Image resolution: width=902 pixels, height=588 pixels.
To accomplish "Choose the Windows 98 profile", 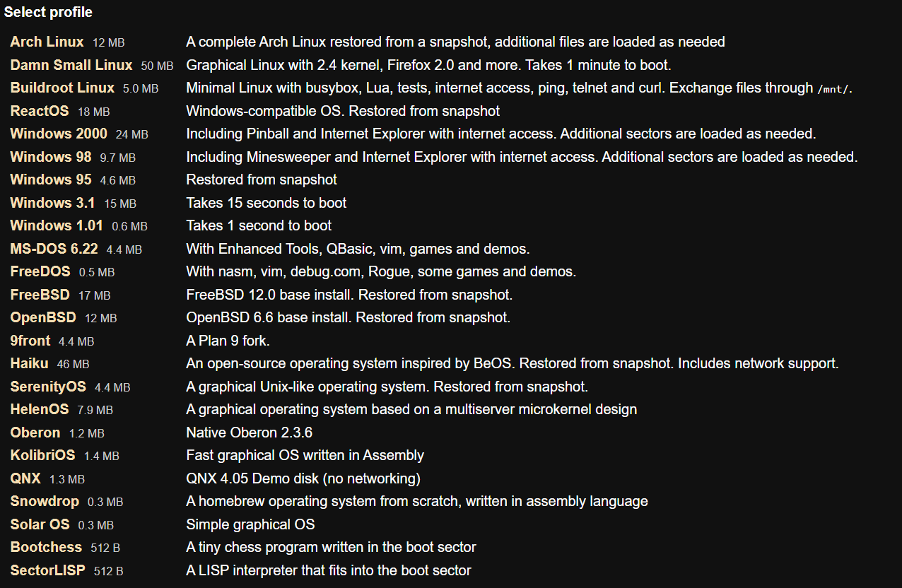I will tap(51, 157).
